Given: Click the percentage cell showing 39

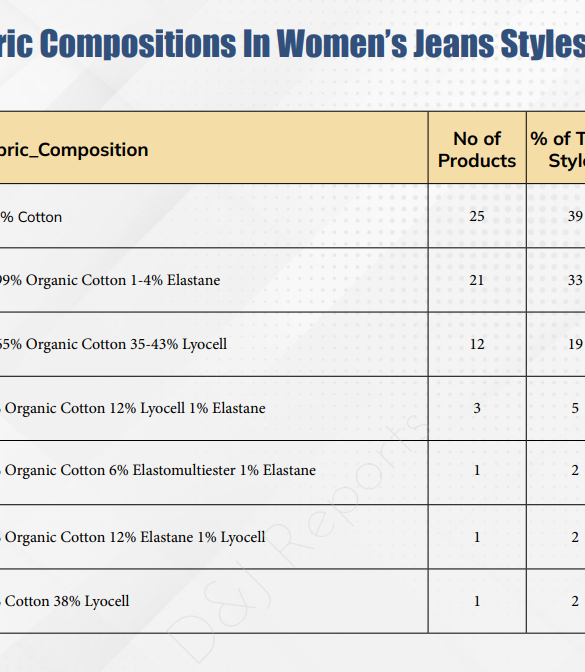Looking at the screenshot, I should click(556, 216).
